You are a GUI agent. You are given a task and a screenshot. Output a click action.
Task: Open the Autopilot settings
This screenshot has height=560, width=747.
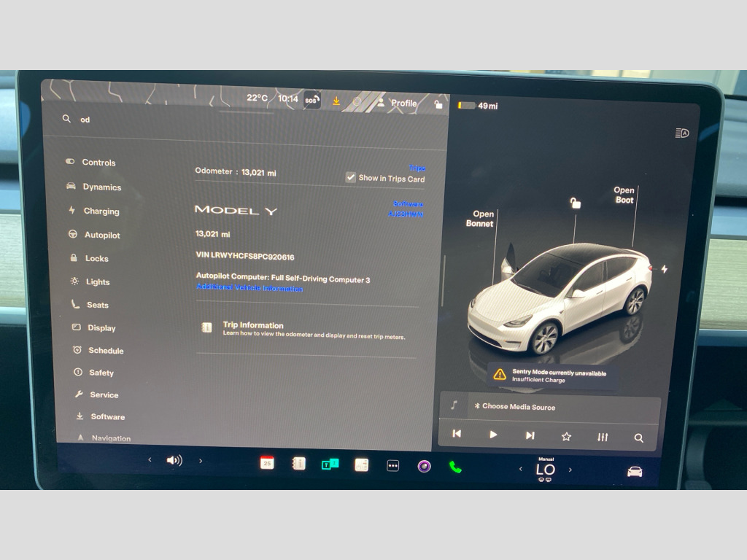coord(94,235)
